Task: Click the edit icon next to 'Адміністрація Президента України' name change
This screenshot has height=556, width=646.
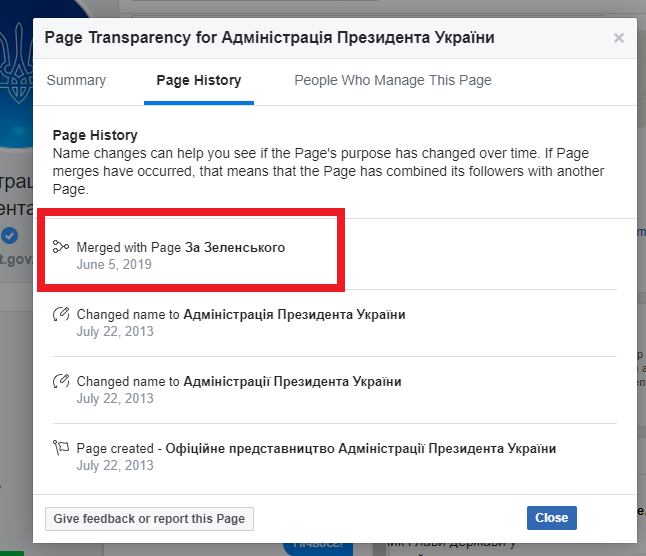Action: coord(61,315)
